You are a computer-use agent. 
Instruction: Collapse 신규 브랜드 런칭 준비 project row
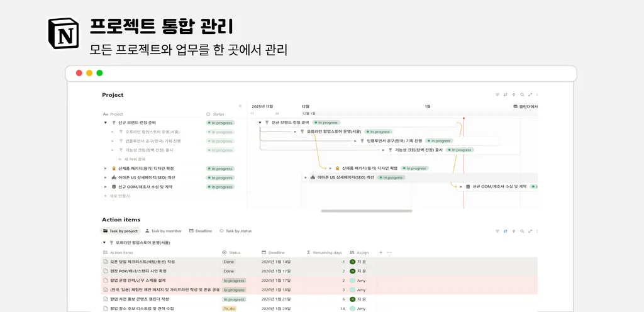[x=105, y=123]
